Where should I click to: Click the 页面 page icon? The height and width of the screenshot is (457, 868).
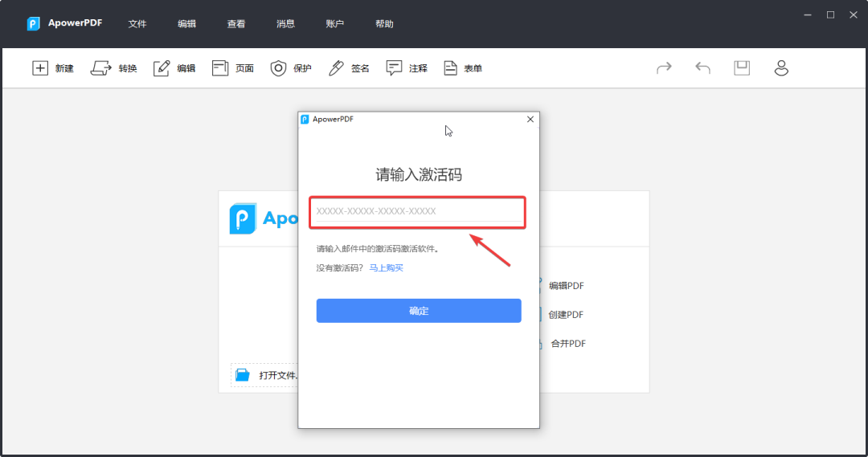219,68
